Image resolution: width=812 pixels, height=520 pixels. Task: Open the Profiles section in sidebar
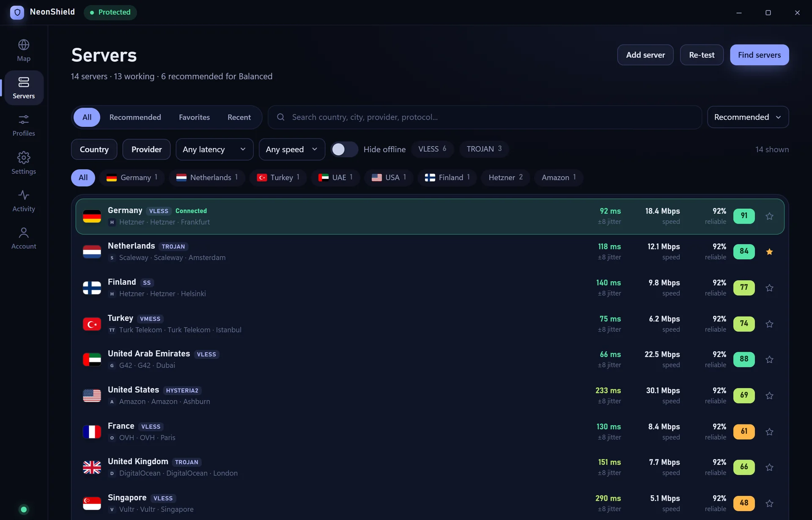(24, 125)
